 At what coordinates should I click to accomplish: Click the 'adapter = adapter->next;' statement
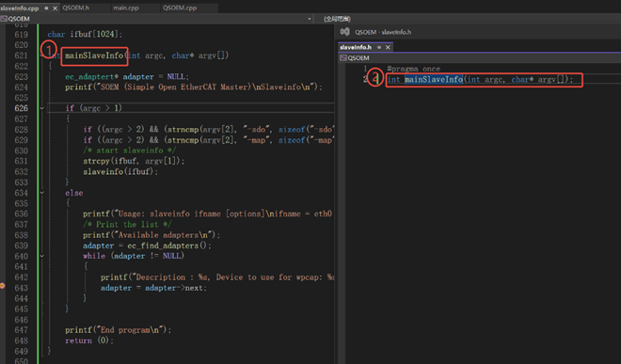153,288
